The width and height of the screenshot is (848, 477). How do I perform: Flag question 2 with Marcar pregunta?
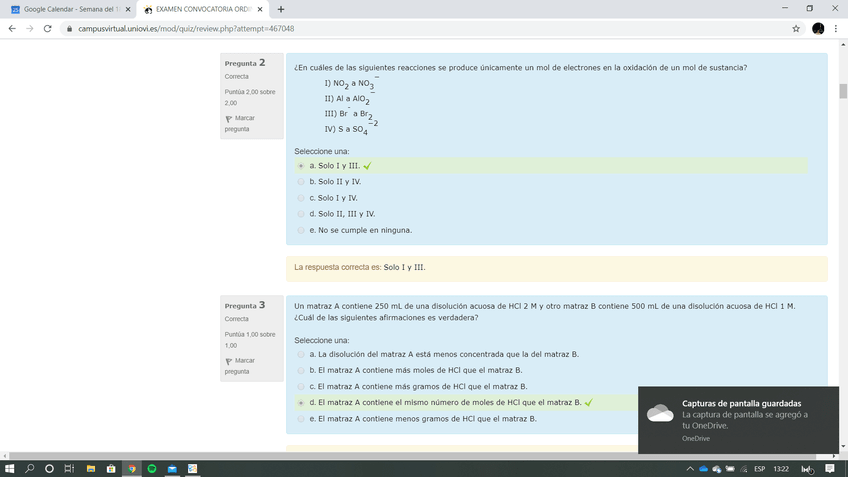(x=240, y=123)
